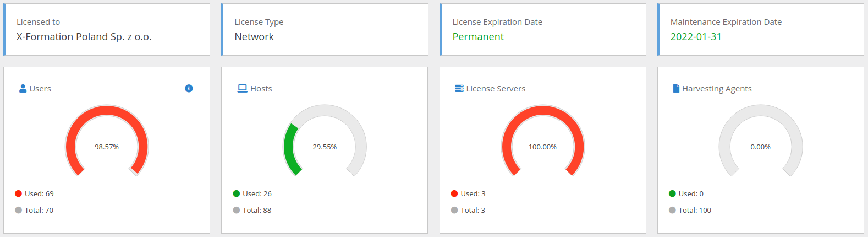Click the Harvesting Agents file icon

pyautogui.click(x=676, y=88)
